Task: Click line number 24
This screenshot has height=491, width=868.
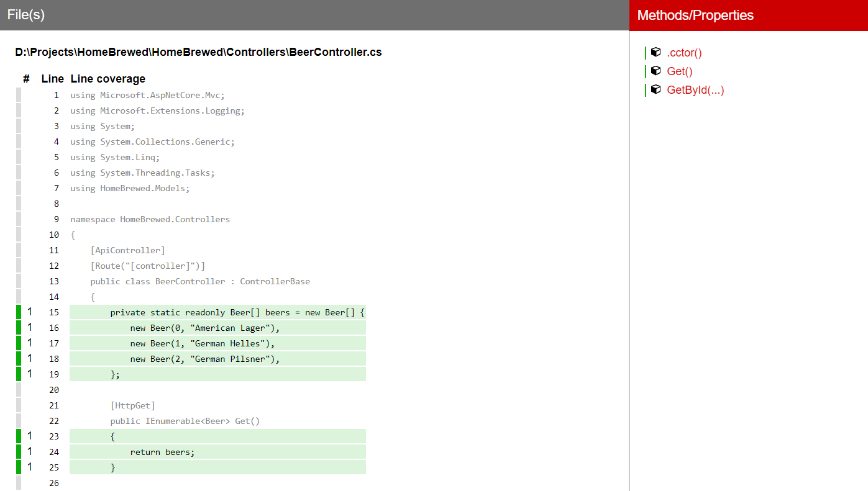Action: (54, 452)
